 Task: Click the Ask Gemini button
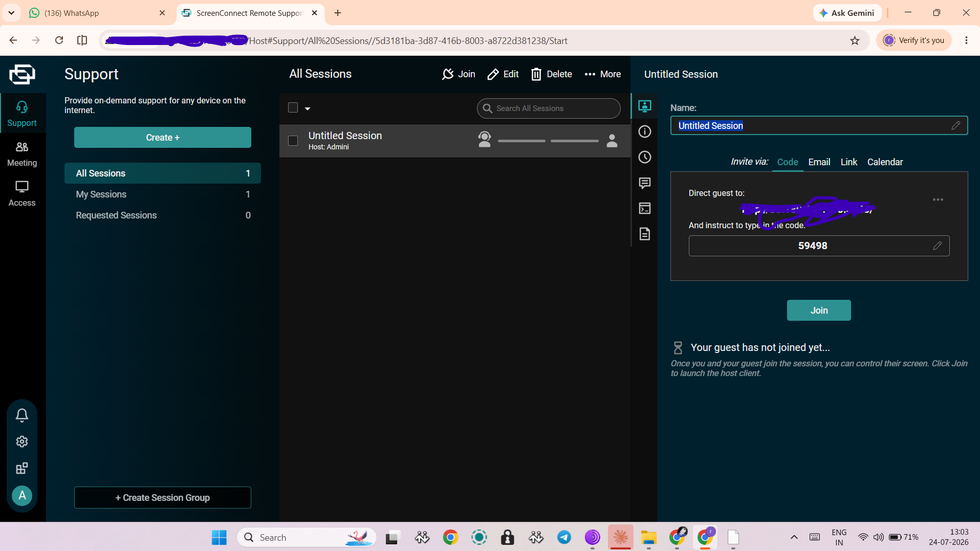click(x=847, y=13)
